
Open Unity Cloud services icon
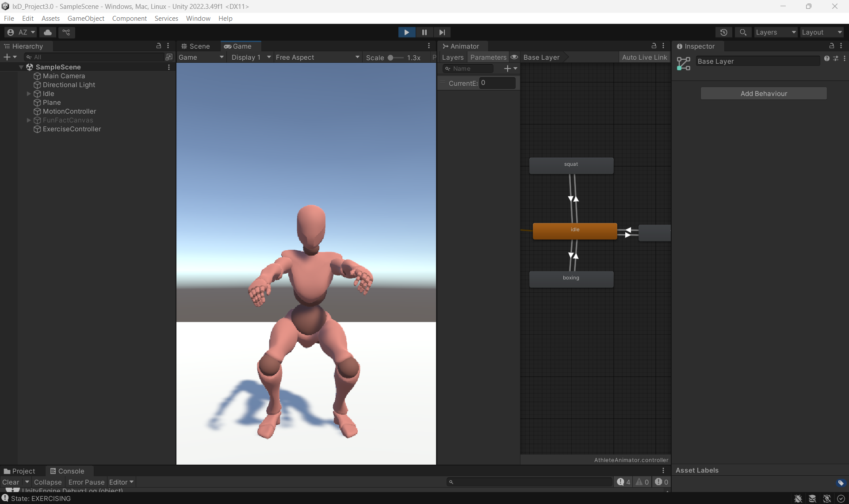point(48,32)
